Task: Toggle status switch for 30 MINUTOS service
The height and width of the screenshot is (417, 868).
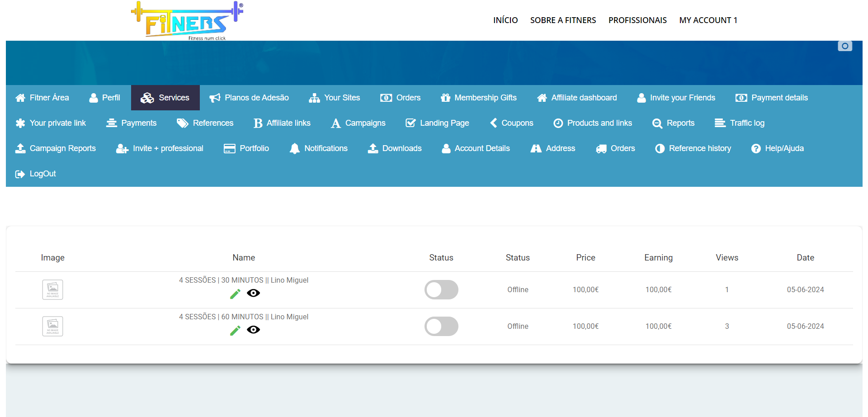Action: [441, 290]
